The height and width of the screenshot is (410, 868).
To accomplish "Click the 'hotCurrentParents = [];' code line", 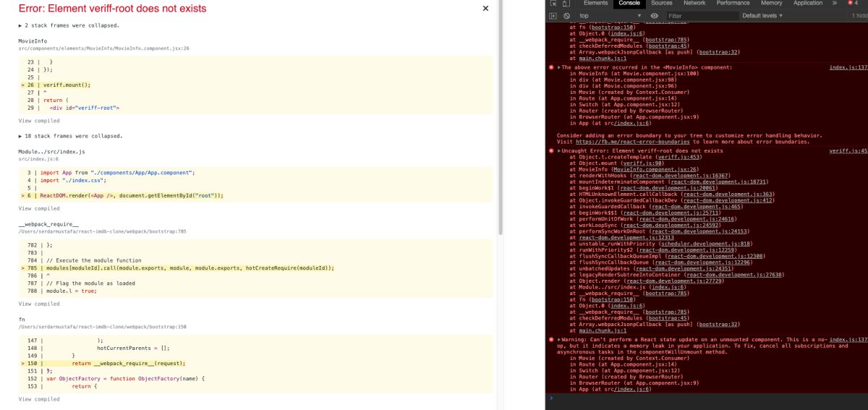I will pos(132,348).
